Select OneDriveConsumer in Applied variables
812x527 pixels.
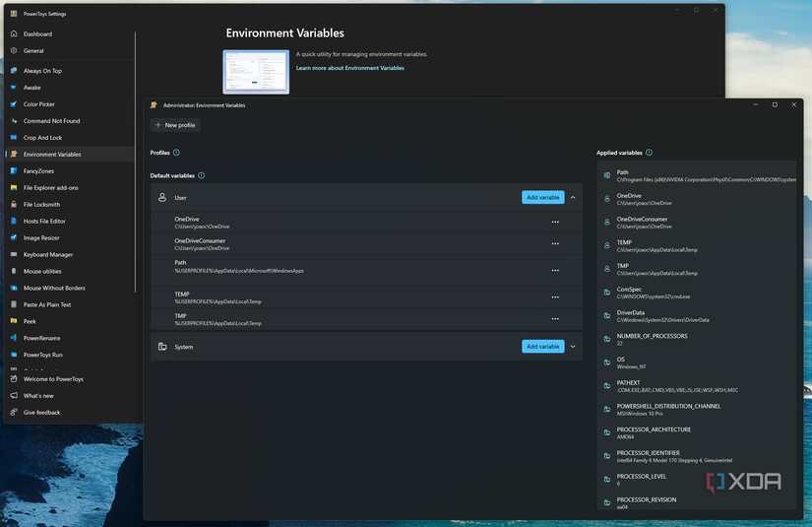[x=697, y=223]
